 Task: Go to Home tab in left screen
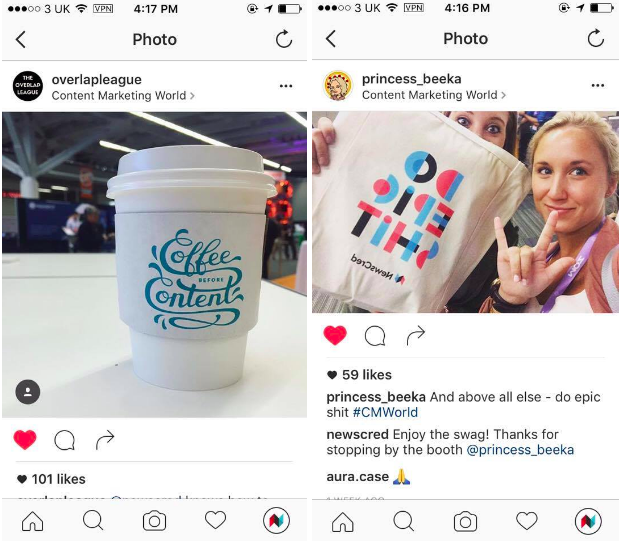pos(32,521)
